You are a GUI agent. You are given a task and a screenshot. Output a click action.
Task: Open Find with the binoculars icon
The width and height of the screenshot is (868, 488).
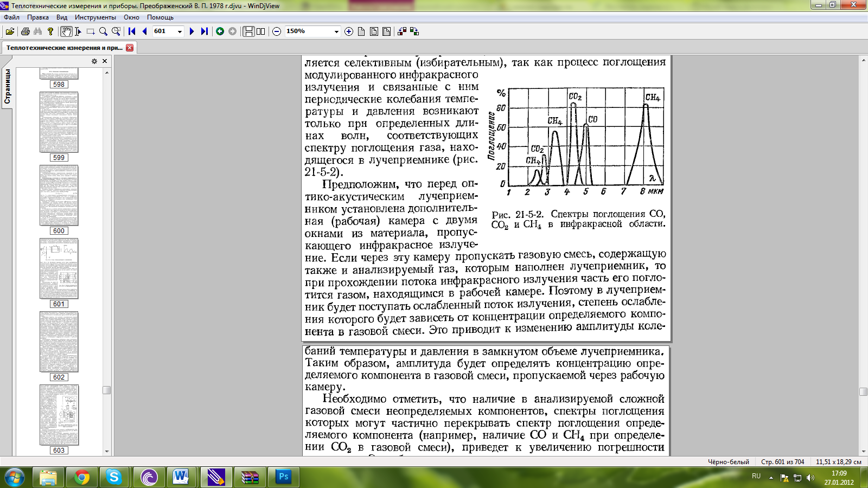point(37,31)
